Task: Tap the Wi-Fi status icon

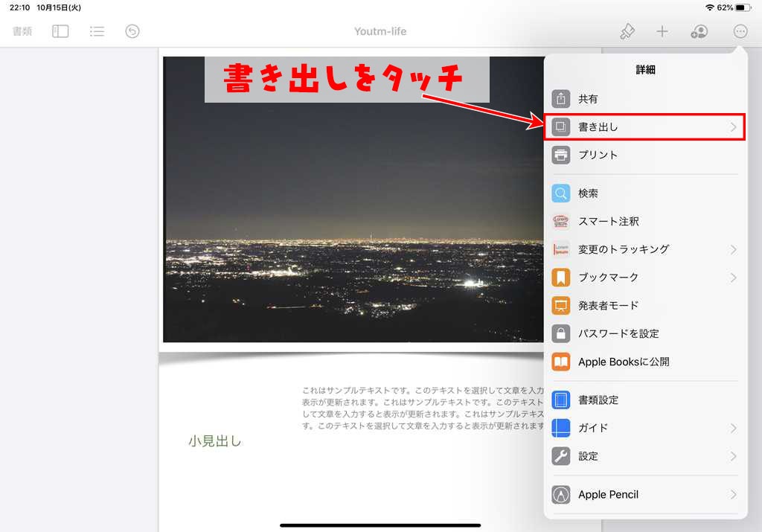Action: point(710,7)
